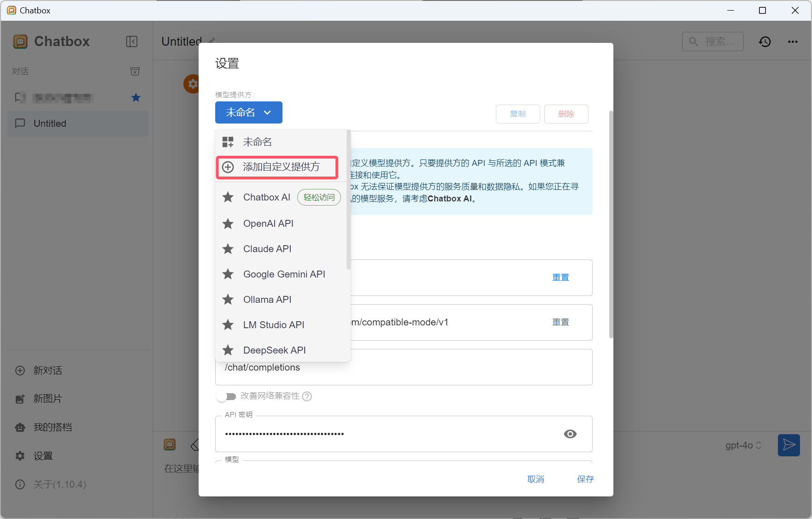Click the image icon beside 新图片
The height and width of the screenshot is (519, 812).
point(20,399)
